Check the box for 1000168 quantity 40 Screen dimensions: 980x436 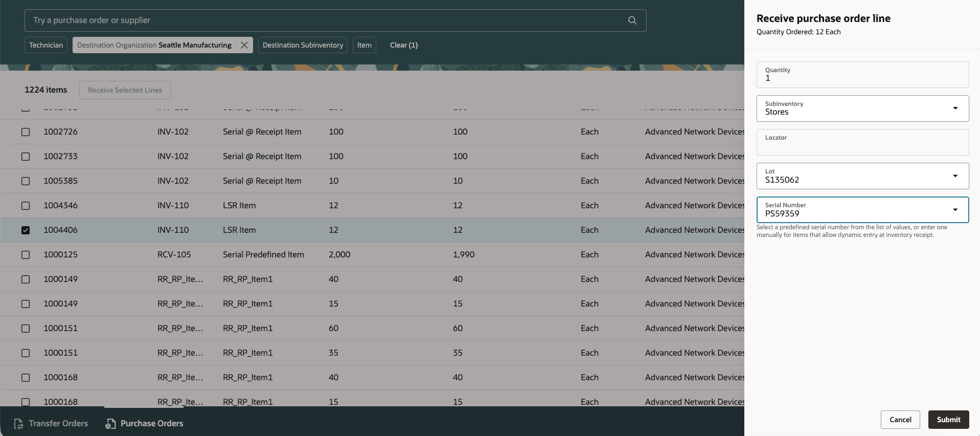[x=26, y=378]
